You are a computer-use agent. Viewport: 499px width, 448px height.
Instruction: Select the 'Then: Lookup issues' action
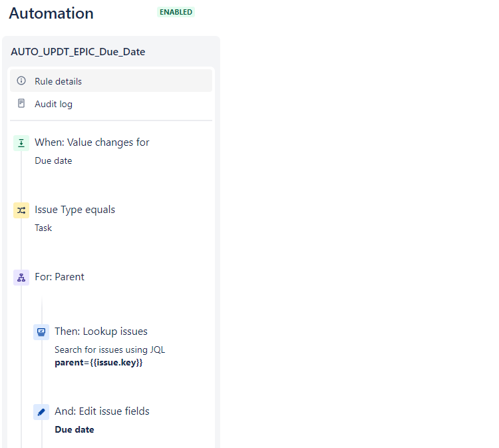[x=101, y=332]
